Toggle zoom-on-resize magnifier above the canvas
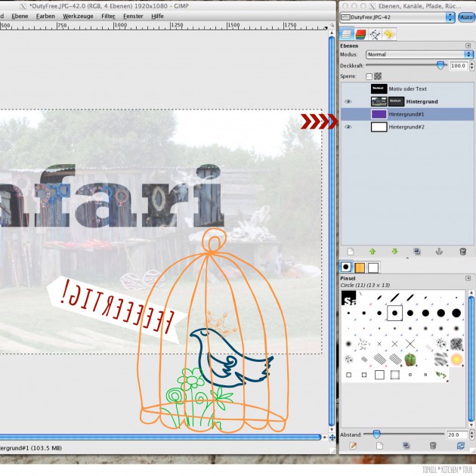The height and width of the screenshot is (476, 476). tap(332, 26)
